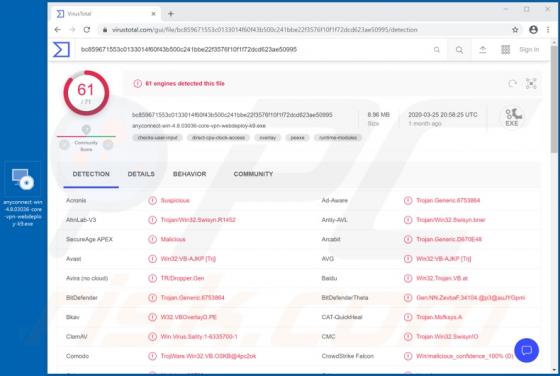Click the Comodo TrojWare result
Screen dimensions: 560x376
point(208,356)
